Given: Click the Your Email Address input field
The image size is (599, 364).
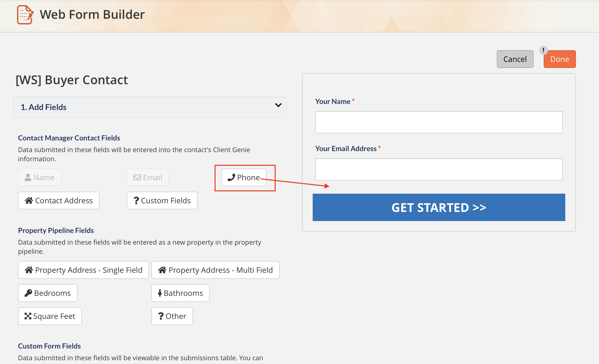Looking at the screenshot, I should click(x=439, y=169).
